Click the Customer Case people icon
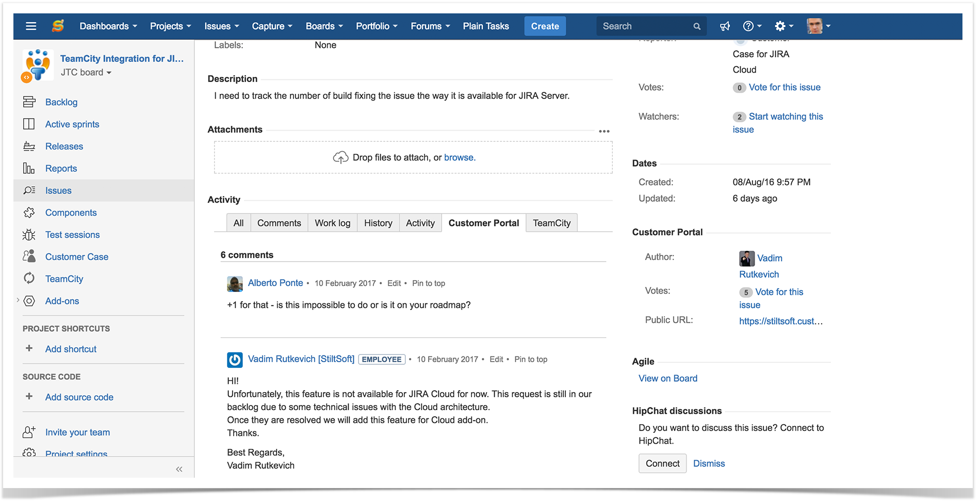980x503 pixels. pyautogui.click(x=29, y=256)
